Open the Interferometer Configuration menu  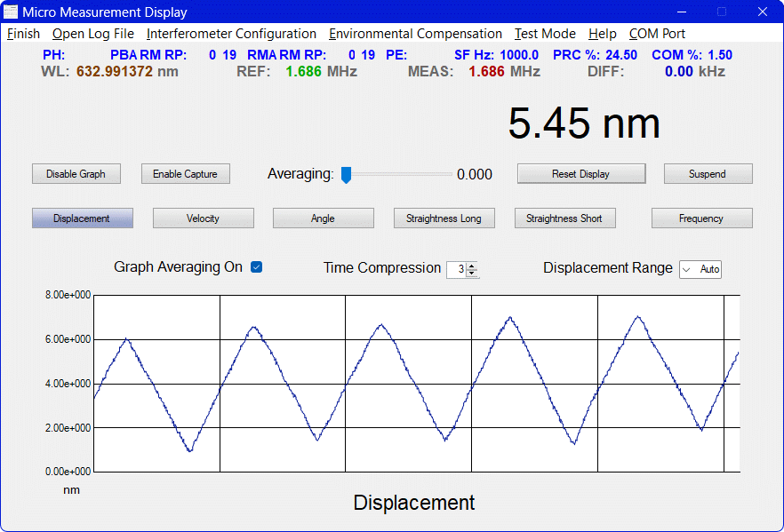(231, 34)
